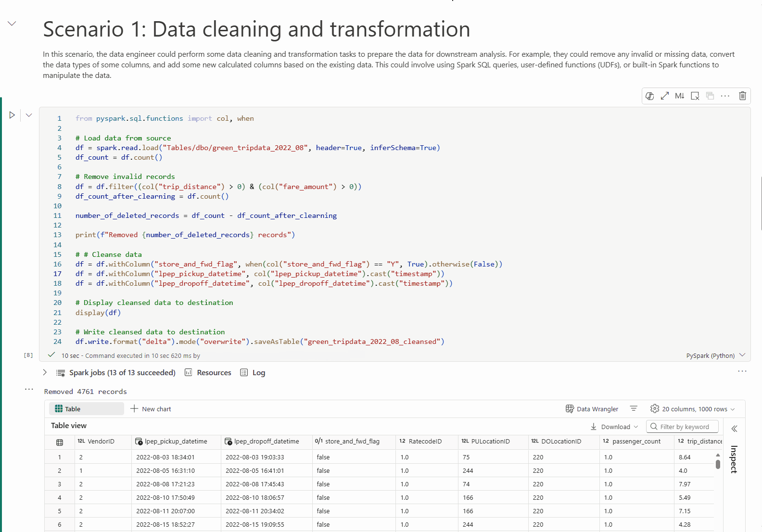Expand cell to full screen
This screenshot has height=532, width=762.
coord(664,96)
